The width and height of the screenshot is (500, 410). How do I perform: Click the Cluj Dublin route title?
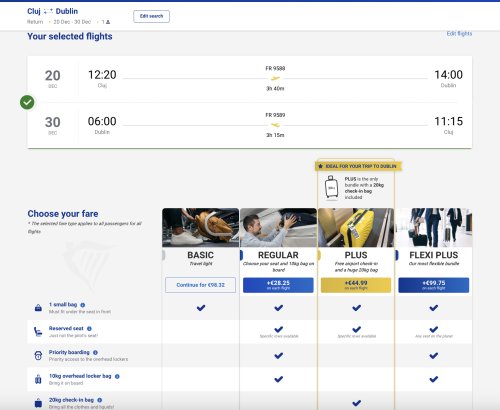point(53,11)
